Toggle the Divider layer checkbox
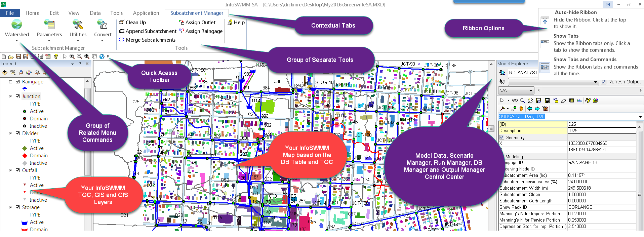The height and width of the screenshot is (237, 644). (x=18, y=133)
